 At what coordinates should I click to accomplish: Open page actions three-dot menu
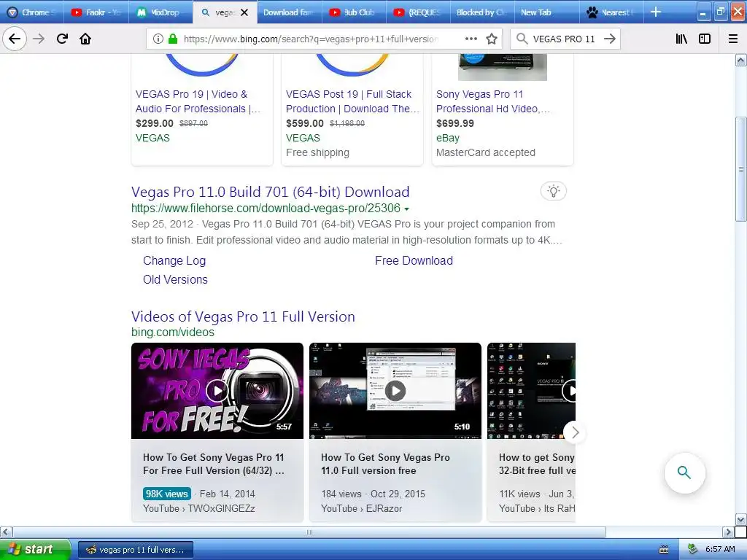click(x=471, y=39)
